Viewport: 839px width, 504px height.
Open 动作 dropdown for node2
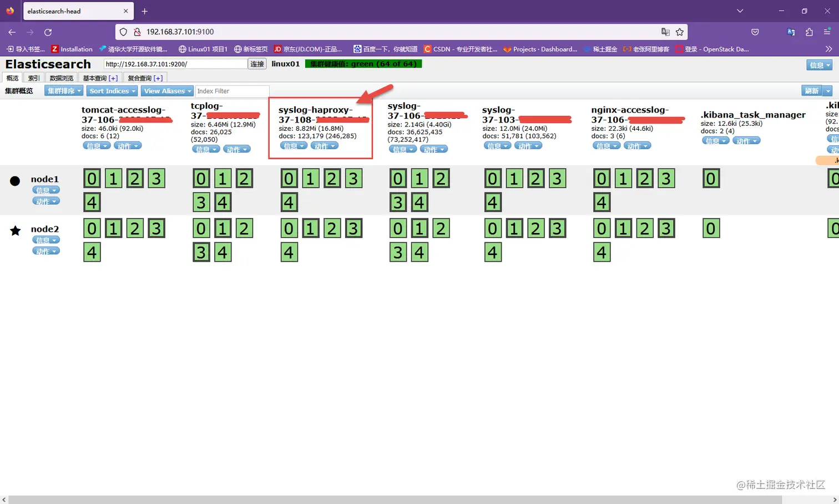tap(46, 251)
